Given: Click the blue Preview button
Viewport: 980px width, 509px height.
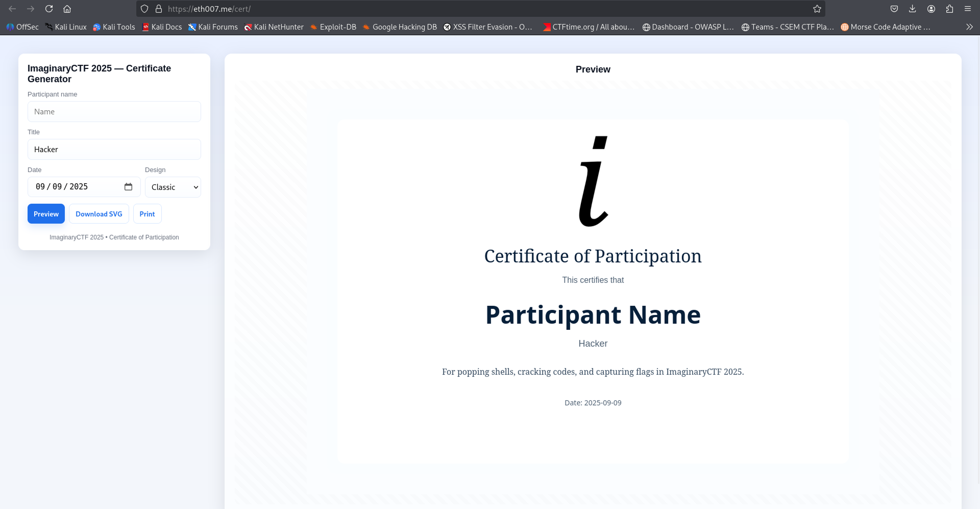Looking at the screenshot, I should click(x=46, y=214).
